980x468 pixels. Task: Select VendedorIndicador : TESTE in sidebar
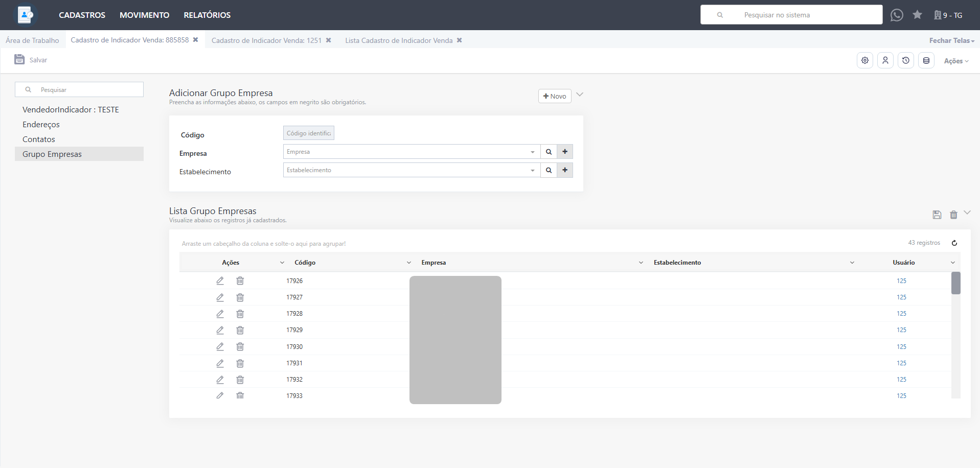tap(71, 110)
